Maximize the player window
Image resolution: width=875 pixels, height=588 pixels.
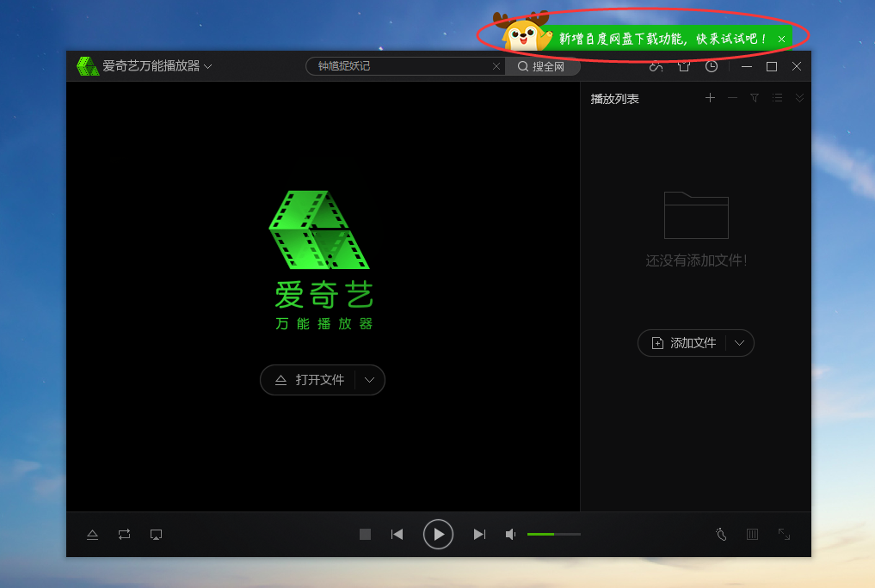click(772, 66)
